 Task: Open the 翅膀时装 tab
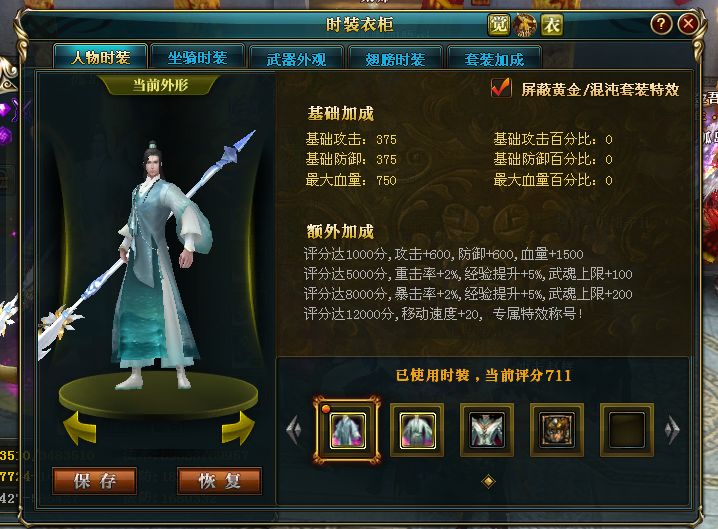395,59
